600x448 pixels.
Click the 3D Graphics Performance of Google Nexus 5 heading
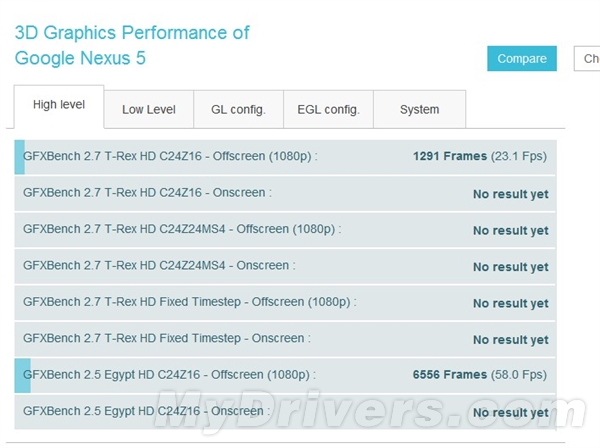tap(132, 45)
